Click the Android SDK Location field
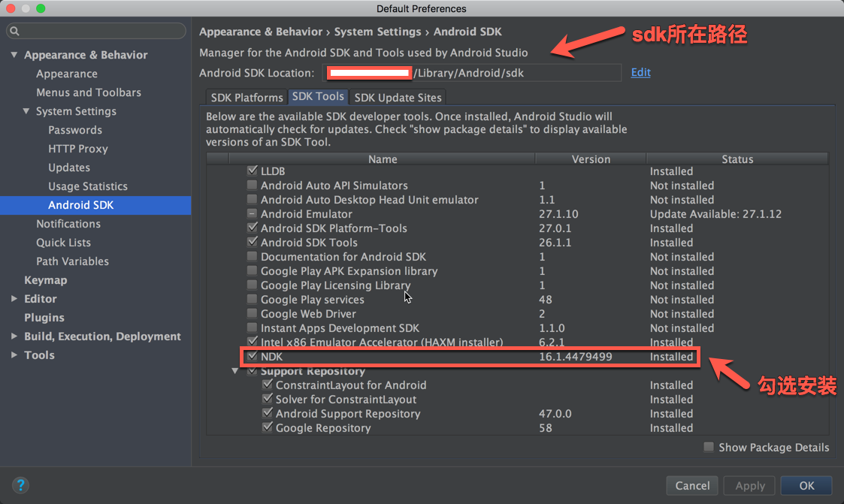The width and height of the screenshot is (844, 504). 472,73
